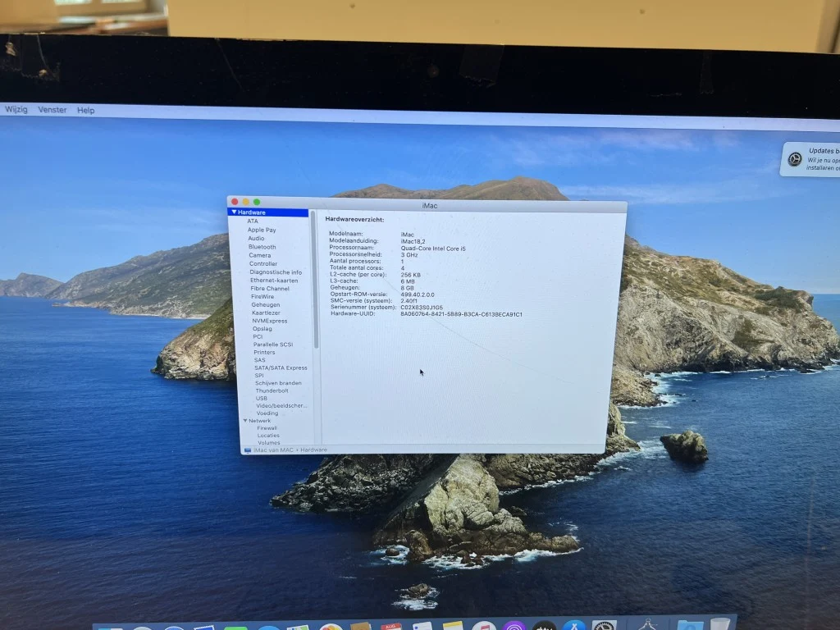Viewport: 840px width, 630px height.
Task: Select NVMExpress in the sidebar
Action: (x=269, y=321)
